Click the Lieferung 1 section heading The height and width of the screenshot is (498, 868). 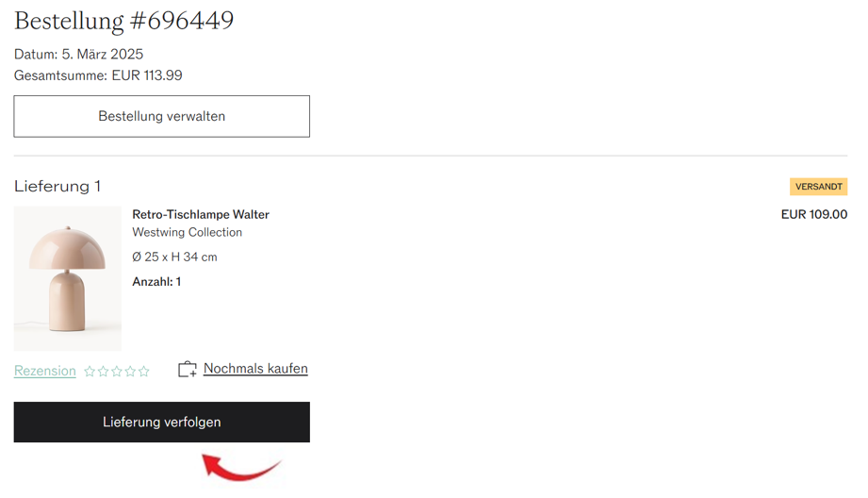[57, 186]
